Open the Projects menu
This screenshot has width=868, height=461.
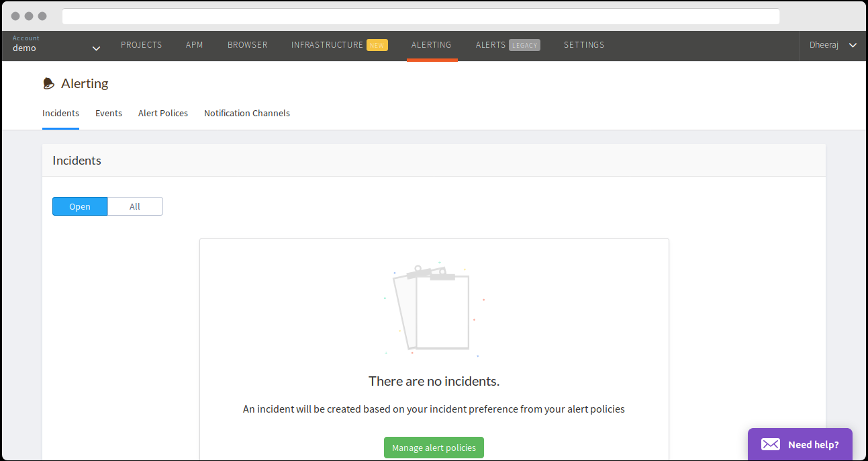[142, 45]
